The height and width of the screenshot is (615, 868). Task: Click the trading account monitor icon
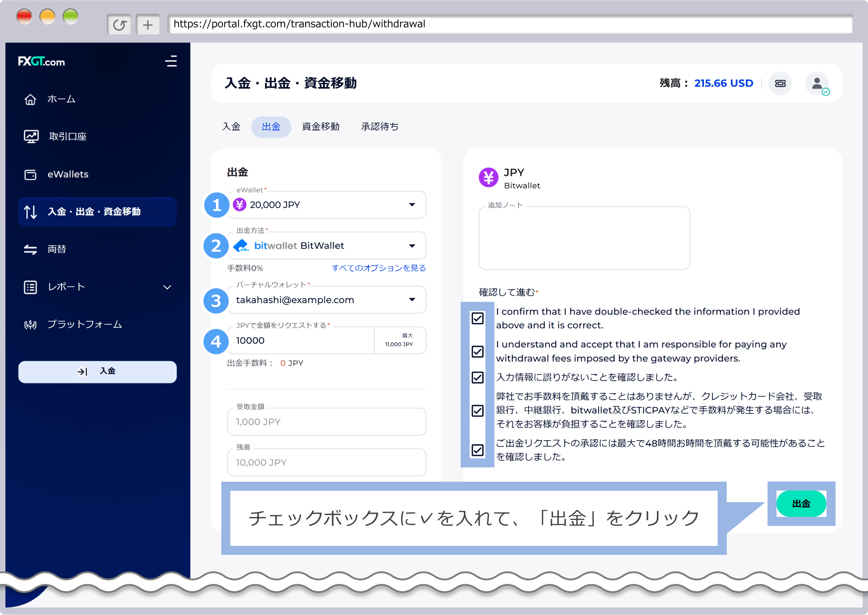31,136
